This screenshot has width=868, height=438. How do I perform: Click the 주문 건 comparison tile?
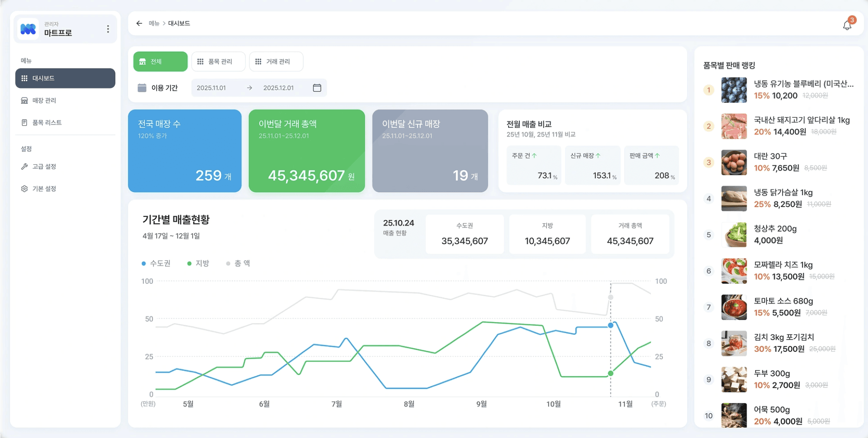click(x=534, y=165)
